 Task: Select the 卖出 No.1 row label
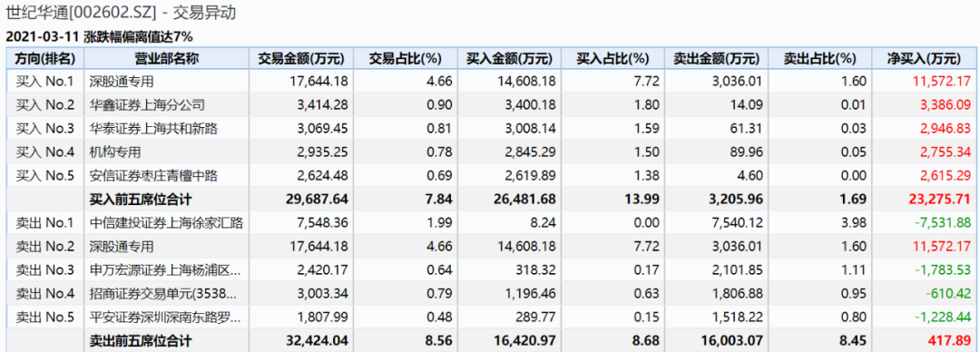44,222
